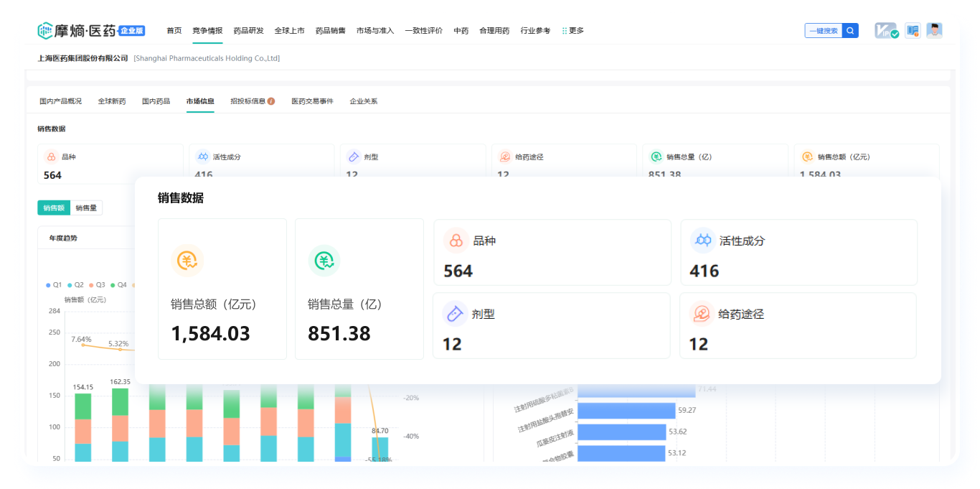Click the 年度趋势 chart title

coord(63,238)
